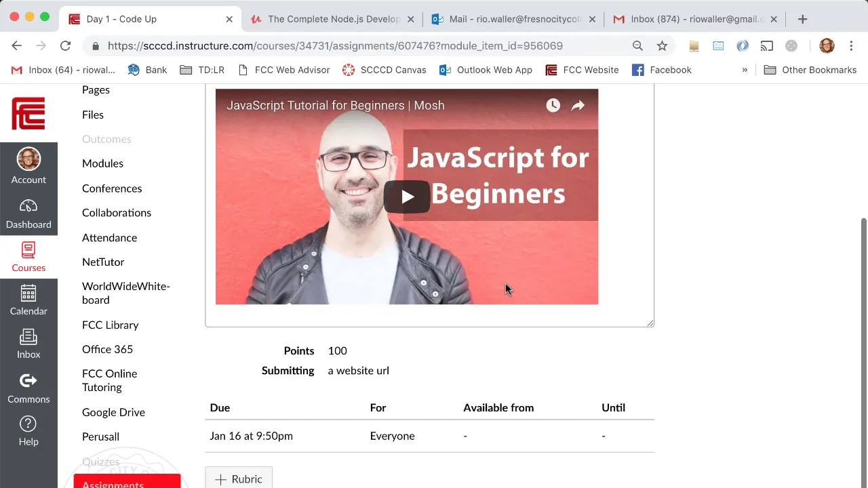The height and width of the screenshot is (488, 868).
Task: Click the Cast icon in browser toolbar
Action: pyautogui.click(x=767, y=45)
